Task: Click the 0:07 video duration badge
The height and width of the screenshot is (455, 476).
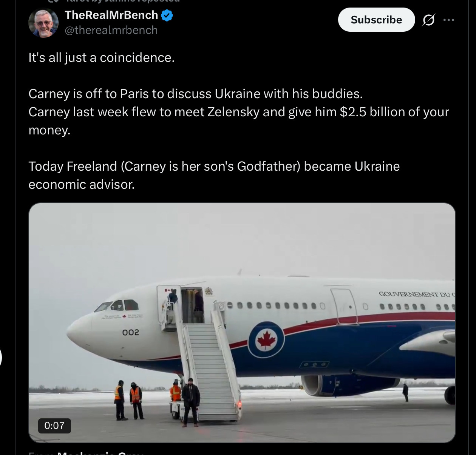Action: point(54,426)
